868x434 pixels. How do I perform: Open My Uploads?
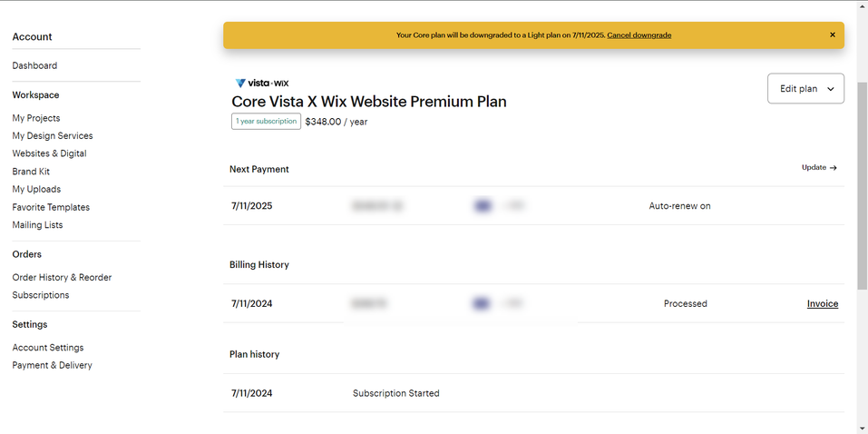(36, 189)
